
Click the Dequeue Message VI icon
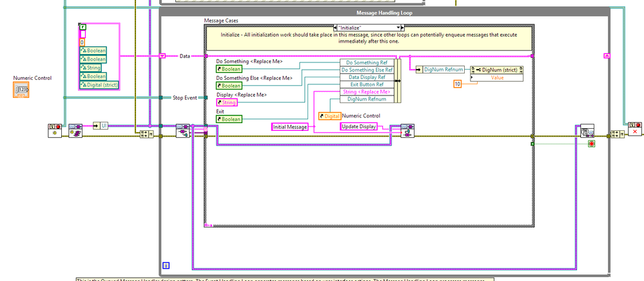[183, 131]
